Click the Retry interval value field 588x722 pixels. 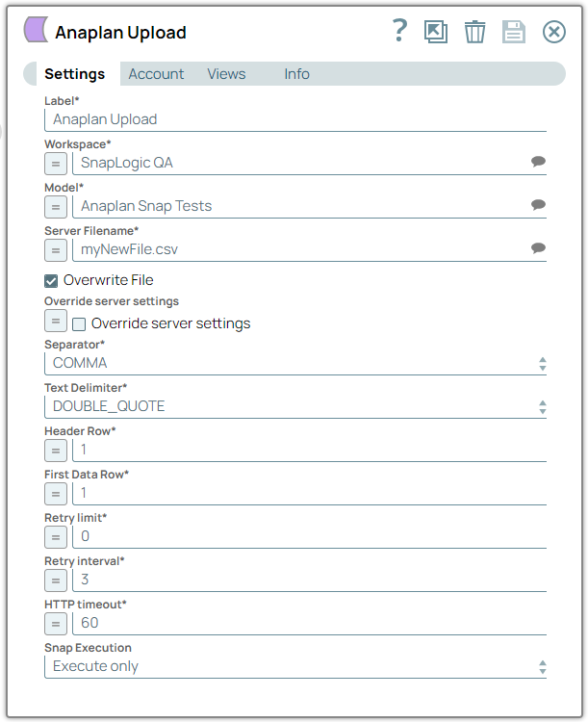[310, 580]
